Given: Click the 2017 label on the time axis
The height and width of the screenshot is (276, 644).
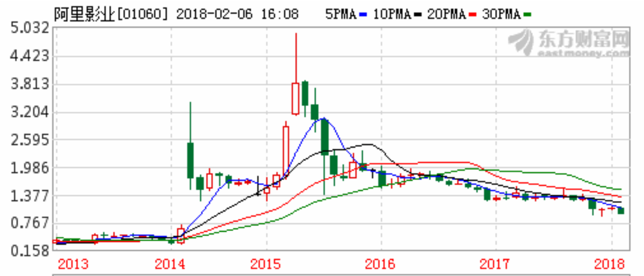Looking at the screenshot, I should 495,264.
